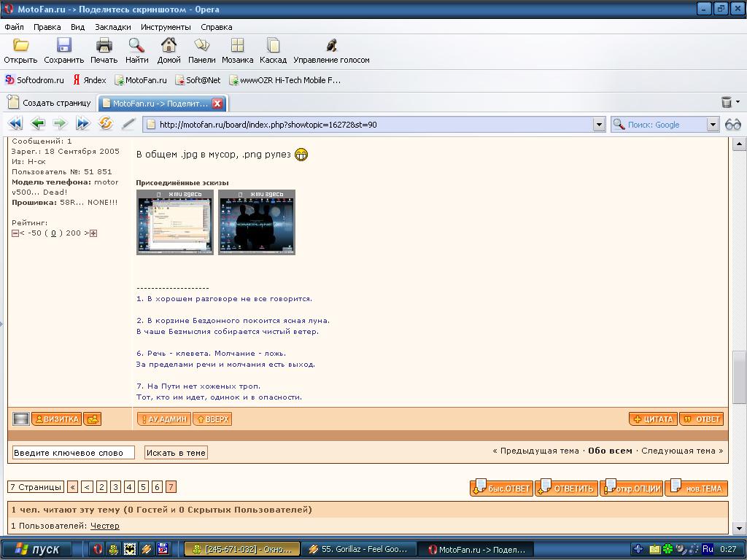Click the vertical scrollbar thumb

(x=740, y=378)
